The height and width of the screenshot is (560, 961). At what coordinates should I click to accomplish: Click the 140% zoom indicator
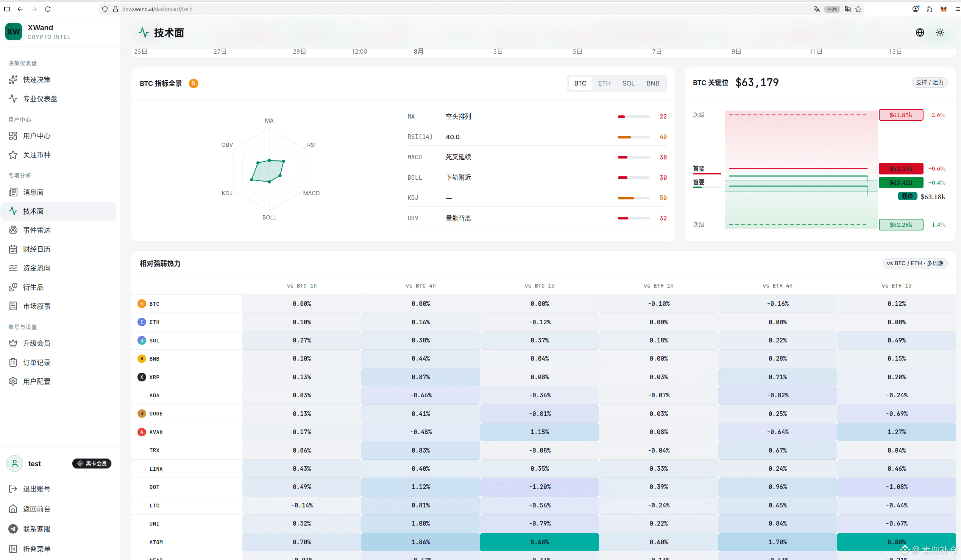coord(832,9)
